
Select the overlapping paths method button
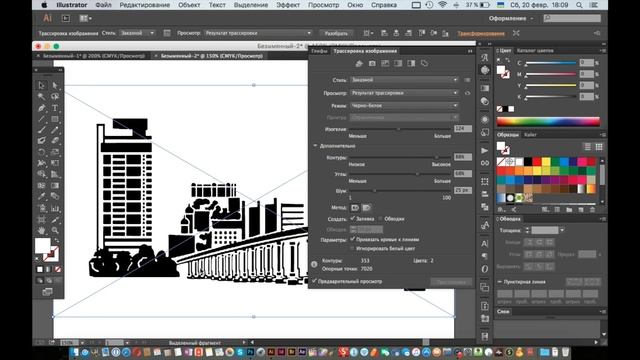pos(367,208)
